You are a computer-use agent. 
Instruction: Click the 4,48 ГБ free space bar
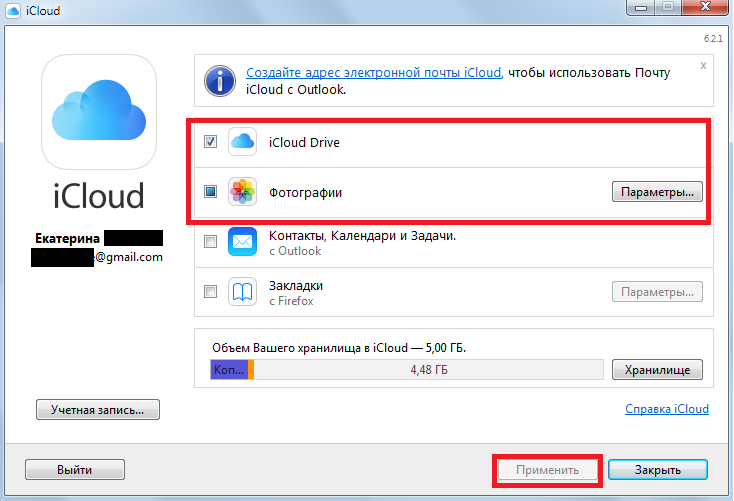point(429,370)
